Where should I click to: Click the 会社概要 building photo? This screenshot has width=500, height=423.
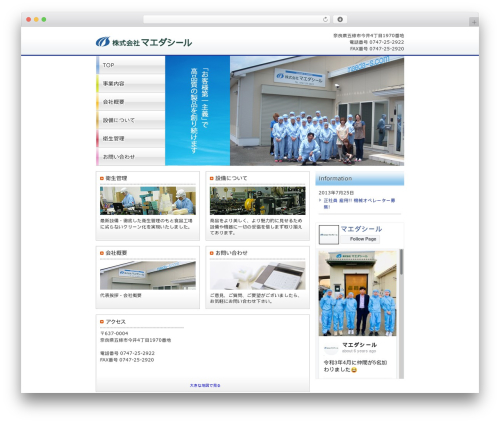[148, 275]
